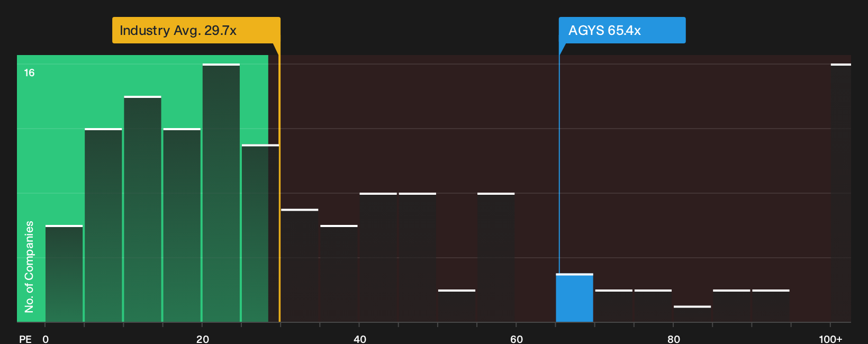The width and height of the screenshot is (868, 344).
Task: Click the short bar for PE 75-80
Action: click(x=653, y=306)
